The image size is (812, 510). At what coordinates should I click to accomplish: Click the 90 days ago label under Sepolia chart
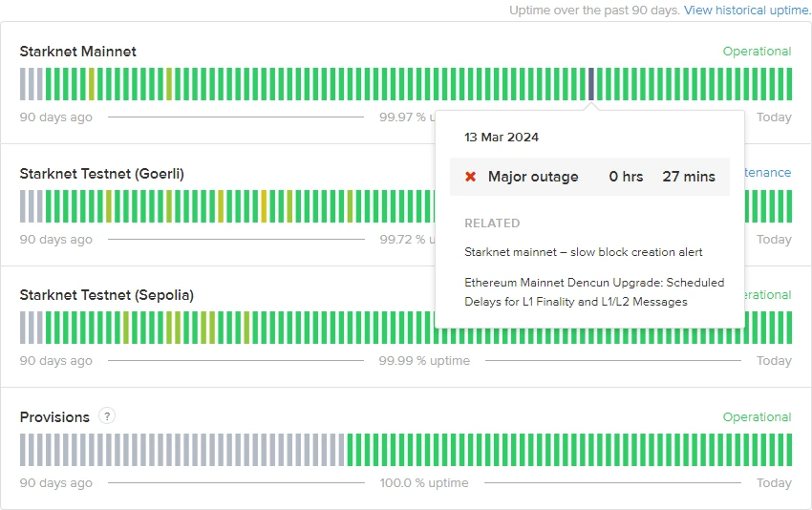click(56, 360)
